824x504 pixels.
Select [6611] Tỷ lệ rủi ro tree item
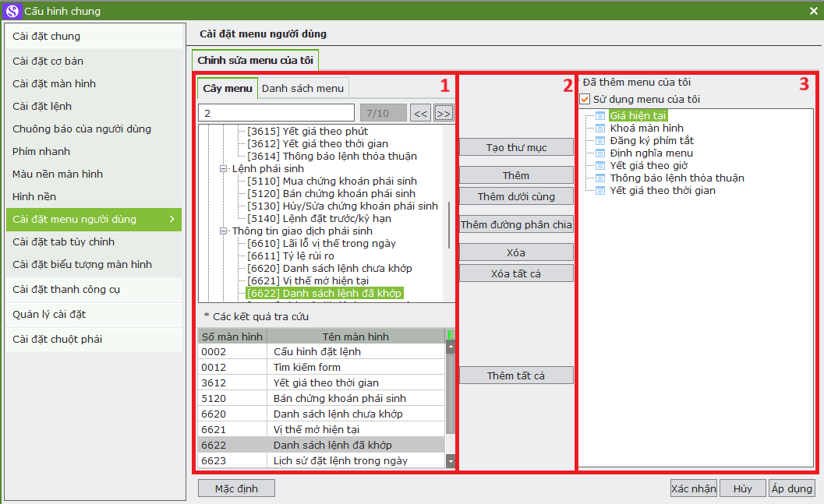point(290,256)
